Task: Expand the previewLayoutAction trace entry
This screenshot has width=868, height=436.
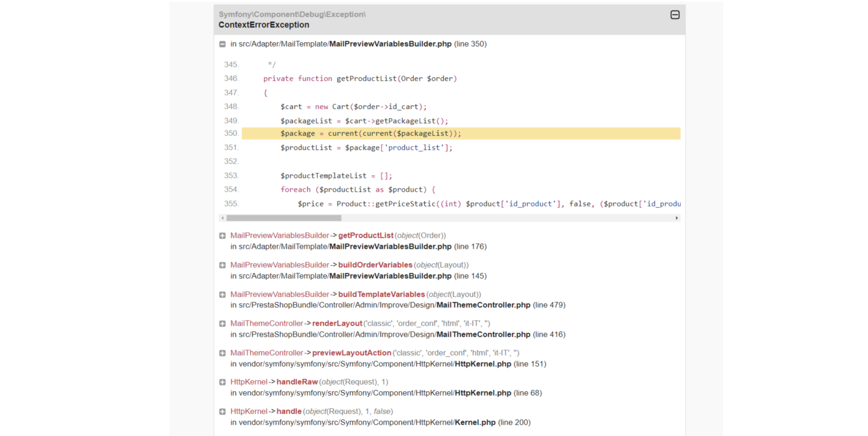Action: pos(223,353)
